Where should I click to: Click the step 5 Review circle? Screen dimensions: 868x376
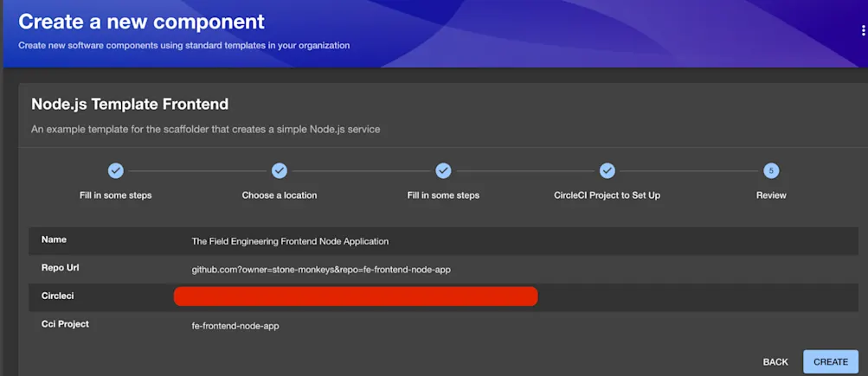[771, 171]
